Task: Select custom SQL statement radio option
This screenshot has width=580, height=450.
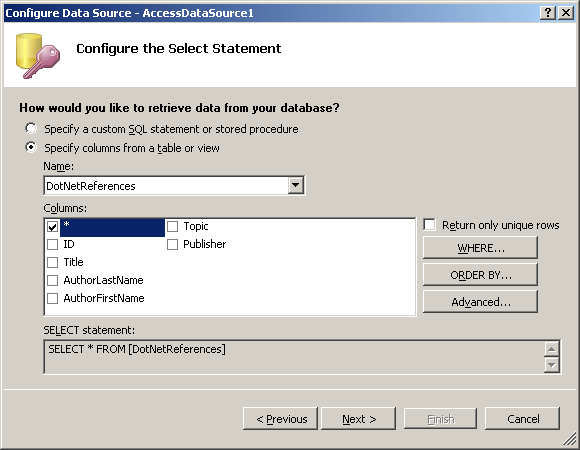Action: (31, 128)
